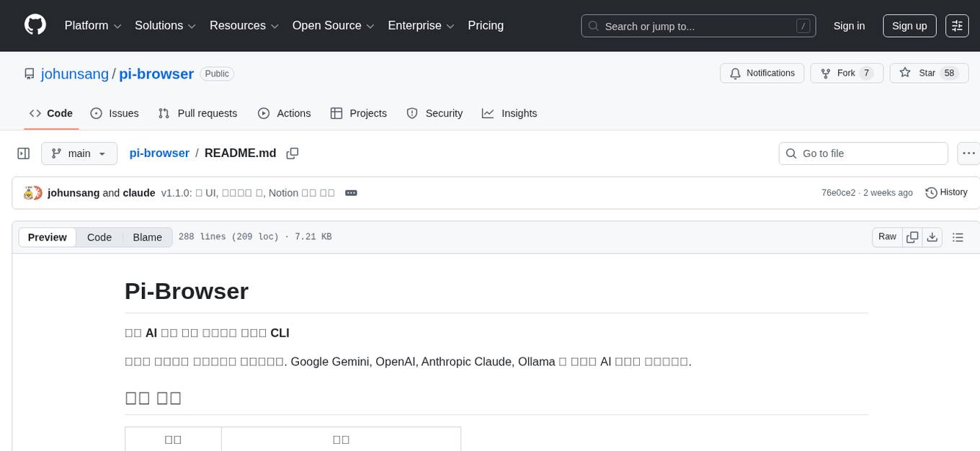This screenshot has height=451, width=980.
Task: Click the command palette icon beside Sign up
Action: click(957, 25)
